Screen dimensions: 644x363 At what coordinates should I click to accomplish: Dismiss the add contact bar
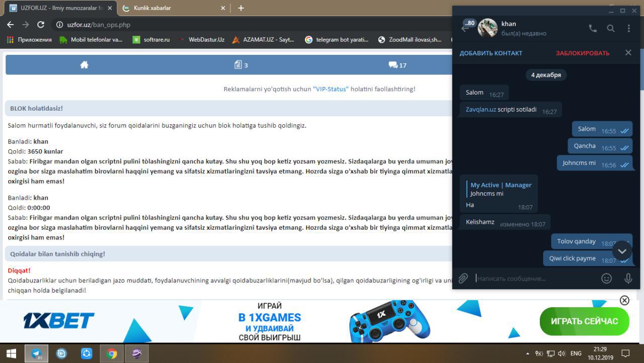tap(628, 53)
